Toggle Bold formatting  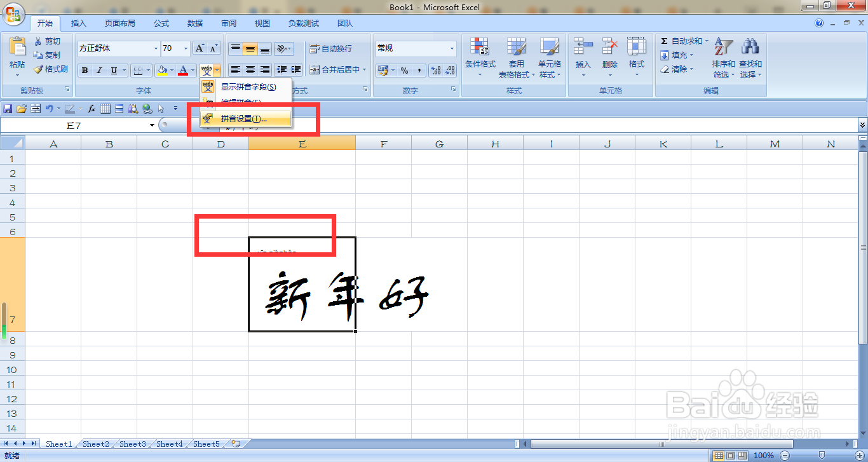(85, 71)
